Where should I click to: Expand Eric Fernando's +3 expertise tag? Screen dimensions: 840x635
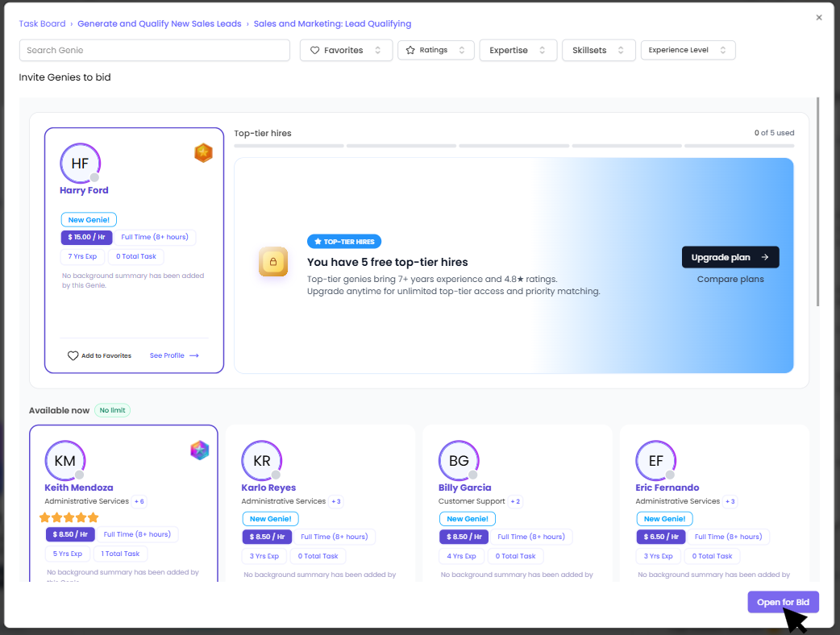click(730, 502)
